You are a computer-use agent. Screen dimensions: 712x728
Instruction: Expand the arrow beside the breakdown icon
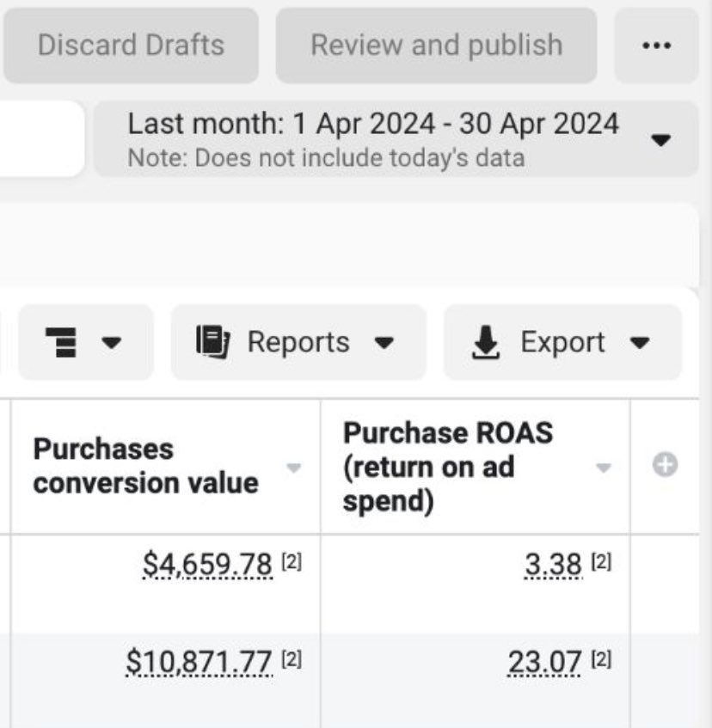(112, 343)
